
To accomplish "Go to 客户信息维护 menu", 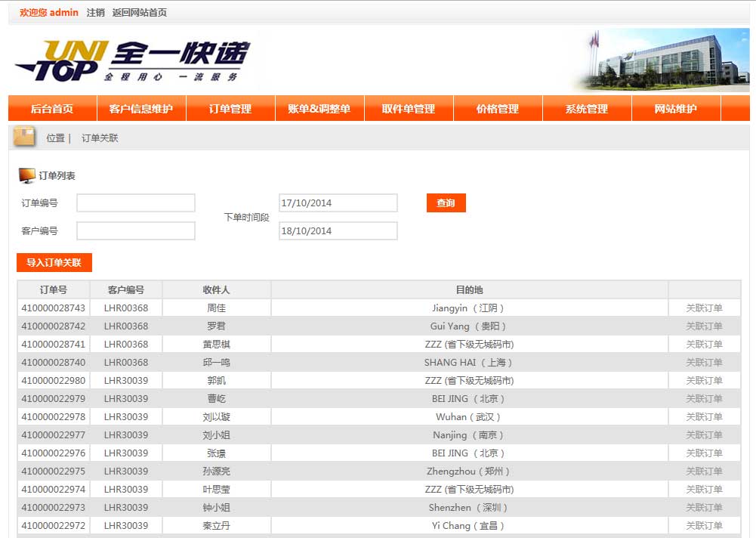I will pos(141,109).
